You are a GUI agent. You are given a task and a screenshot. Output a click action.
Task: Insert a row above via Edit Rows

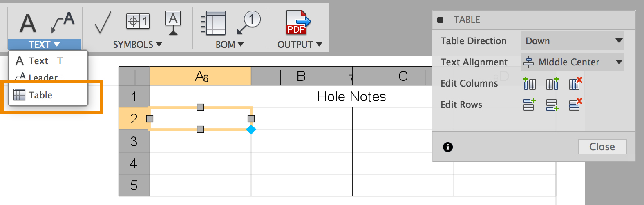[x=529, y=105]
